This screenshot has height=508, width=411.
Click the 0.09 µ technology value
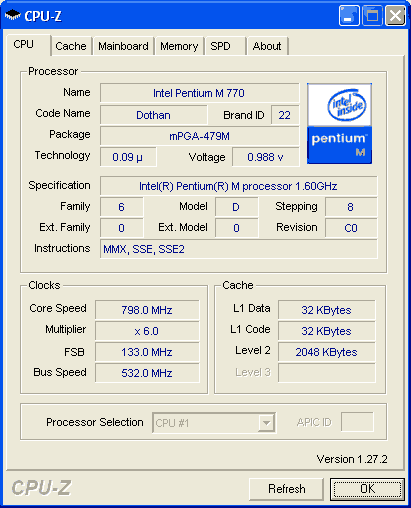(x=128, y=157)
